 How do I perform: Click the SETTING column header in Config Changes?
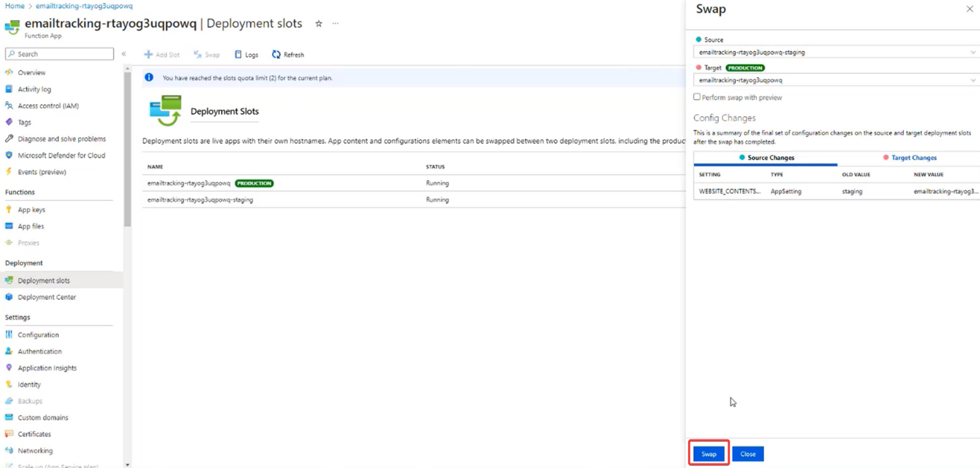pyautogui.click(x=710, y=174)
